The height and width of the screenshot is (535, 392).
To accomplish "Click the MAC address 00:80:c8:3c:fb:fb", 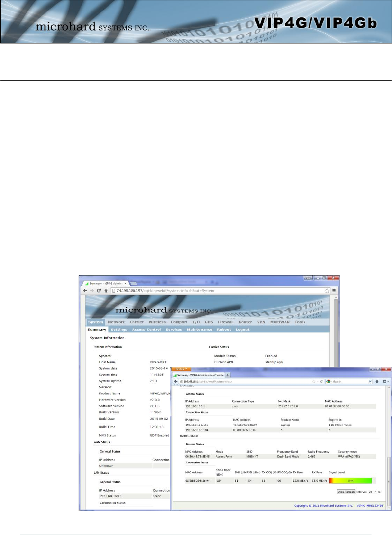I will point(244,430).
